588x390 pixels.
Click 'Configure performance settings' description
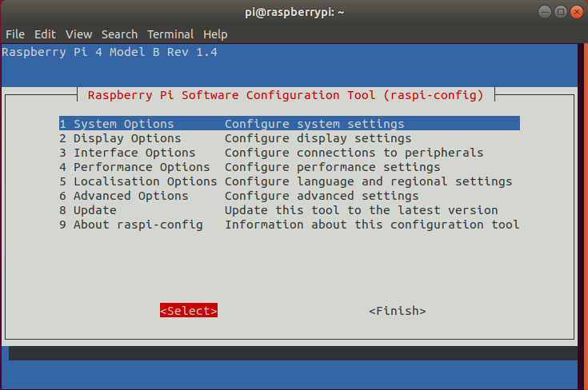point(332,167)
